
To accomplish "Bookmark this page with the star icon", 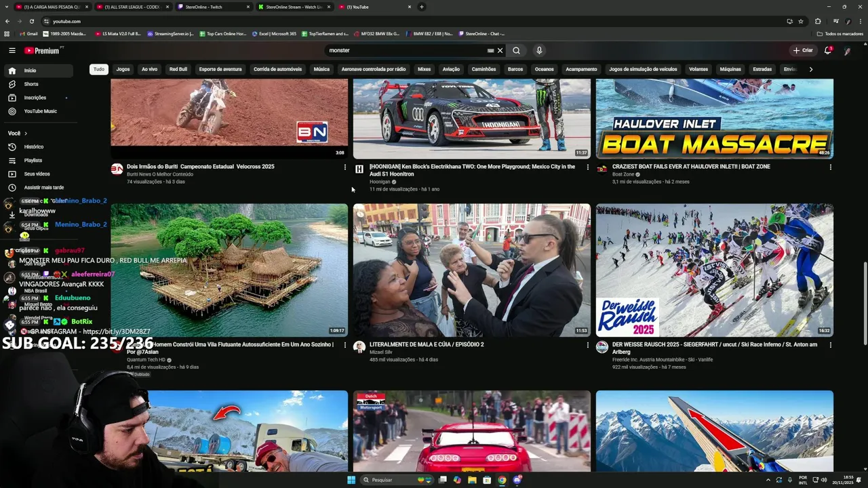I will coord(801,21).
